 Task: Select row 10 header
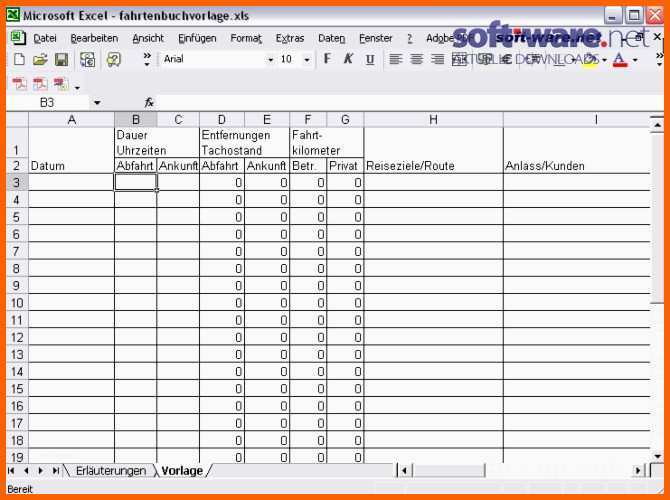click(17, 303)
